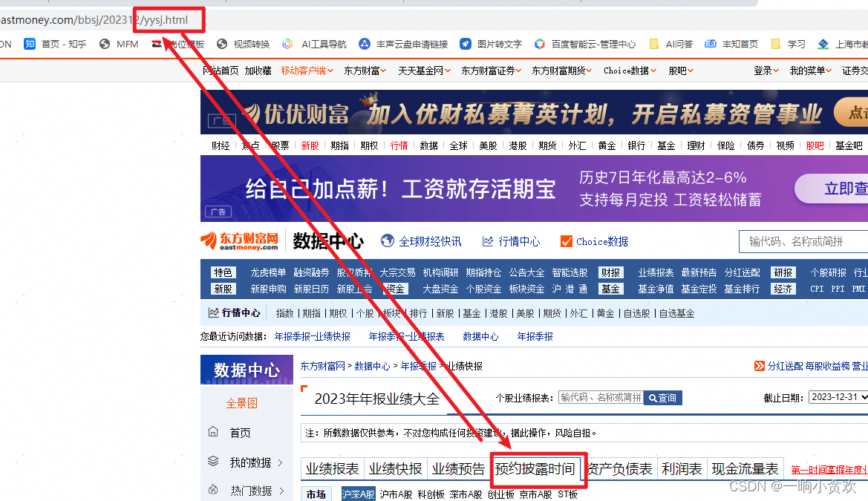Click the 首页 home icon in the sidebar

pyautogui.click(x=213, y=432)
